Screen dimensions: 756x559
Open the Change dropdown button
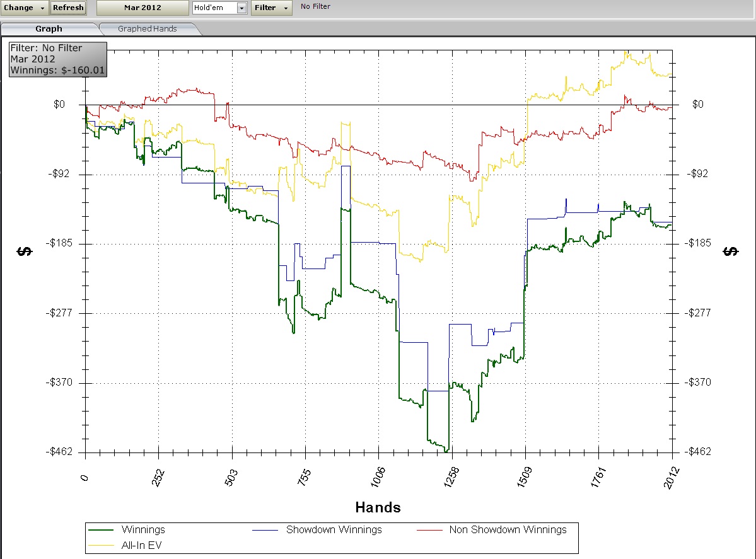tap(25, 8)
